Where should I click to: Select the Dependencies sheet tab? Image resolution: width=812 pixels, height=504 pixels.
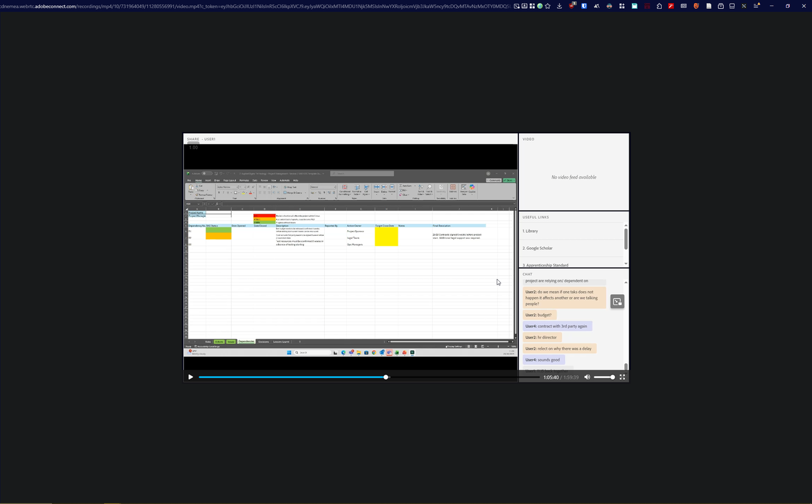coord(246,341)
